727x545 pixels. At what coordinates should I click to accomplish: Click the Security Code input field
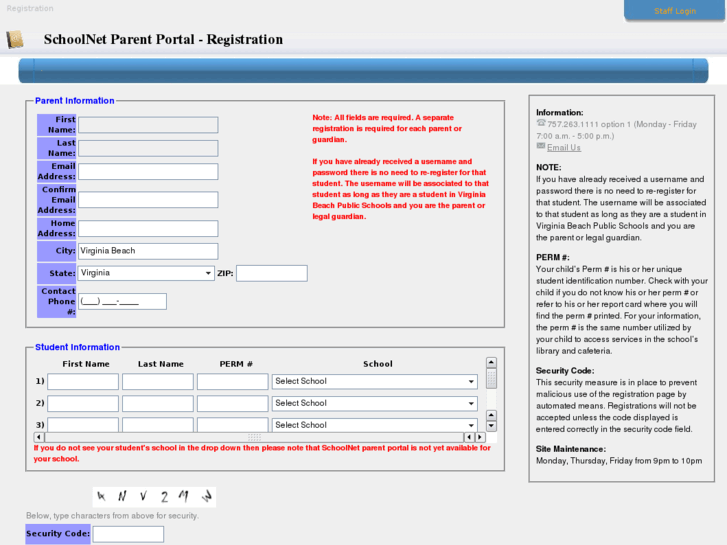coord(128,534)
